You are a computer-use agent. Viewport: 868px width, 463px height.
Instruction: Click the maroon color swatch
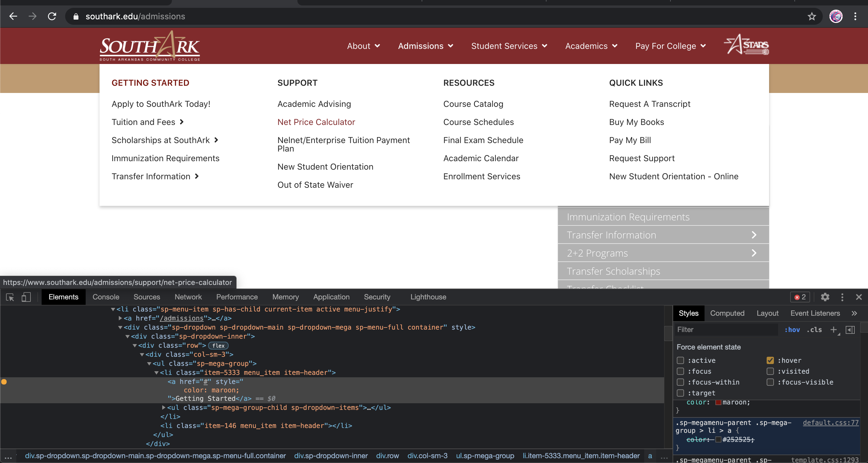pyautogui.click(x=718, y=402)
